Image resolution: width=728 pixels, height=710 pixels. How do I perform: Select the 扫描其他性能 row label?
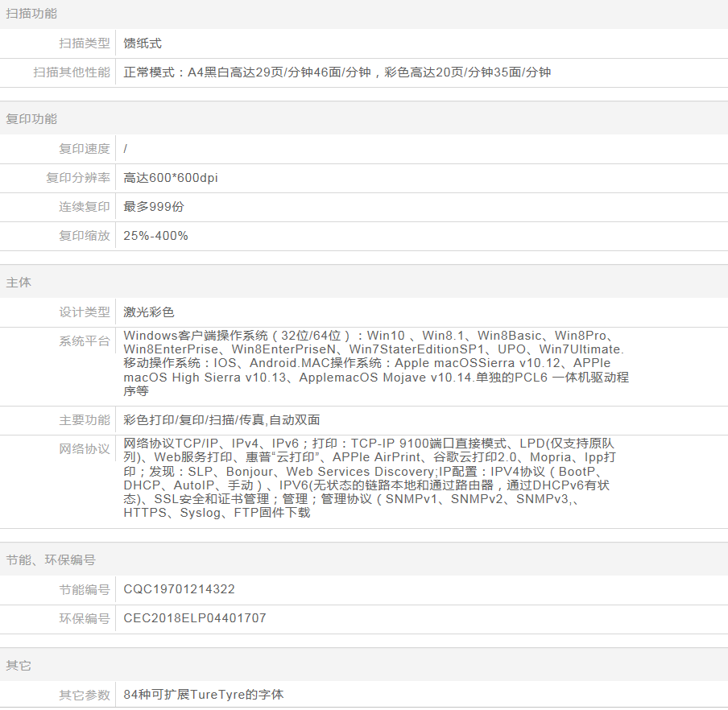[x=72, y=72]
